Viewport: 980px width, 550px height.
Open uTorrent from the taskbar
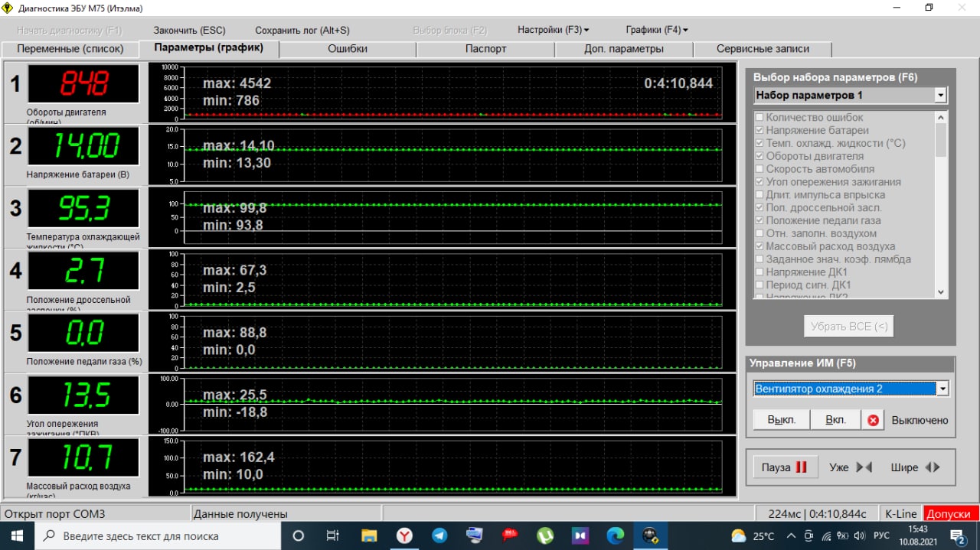(545, 535)
